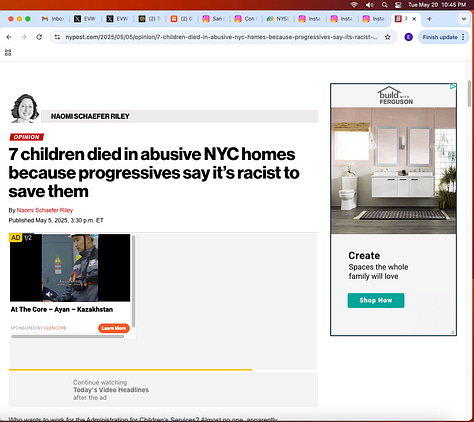Screen dimensions: 474x422
Task: Switch to the Gmail Inbox tab
Action: [53, 19]
